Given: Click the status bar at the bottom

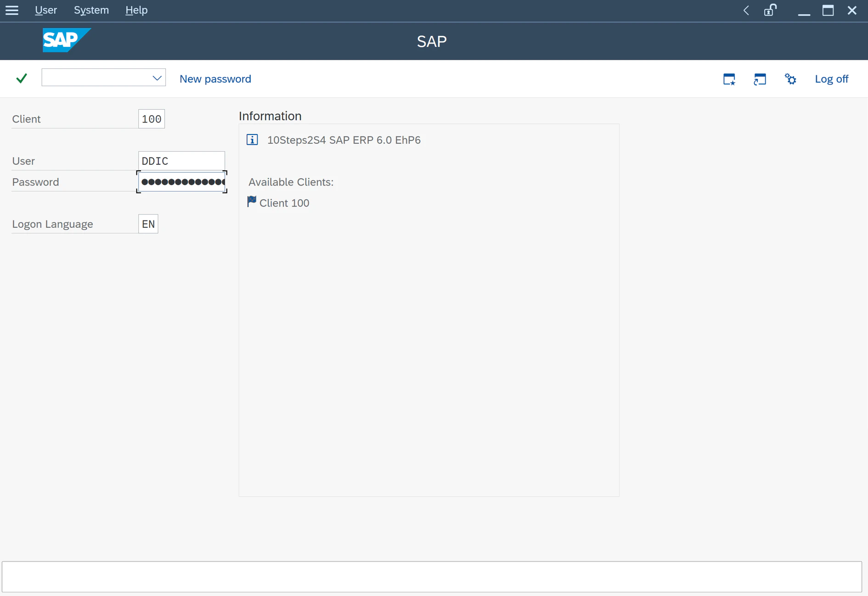Looking at the screenshot, I should 432,577.
